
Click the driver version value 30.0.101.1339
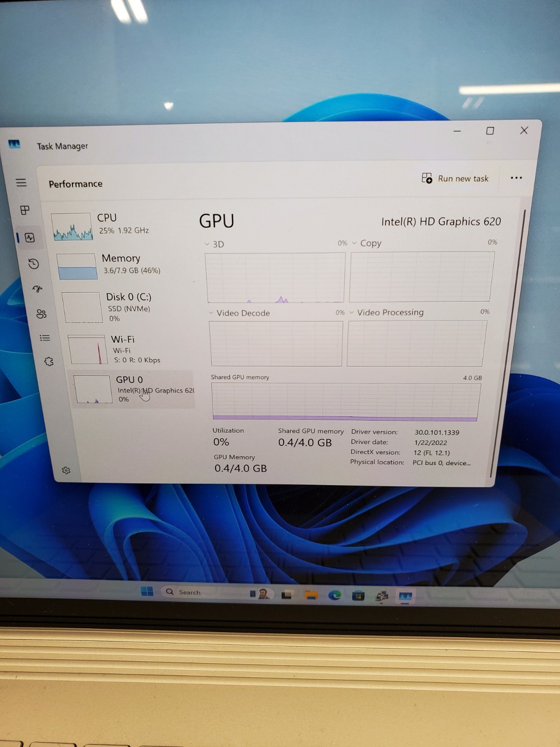click(437, 432)
